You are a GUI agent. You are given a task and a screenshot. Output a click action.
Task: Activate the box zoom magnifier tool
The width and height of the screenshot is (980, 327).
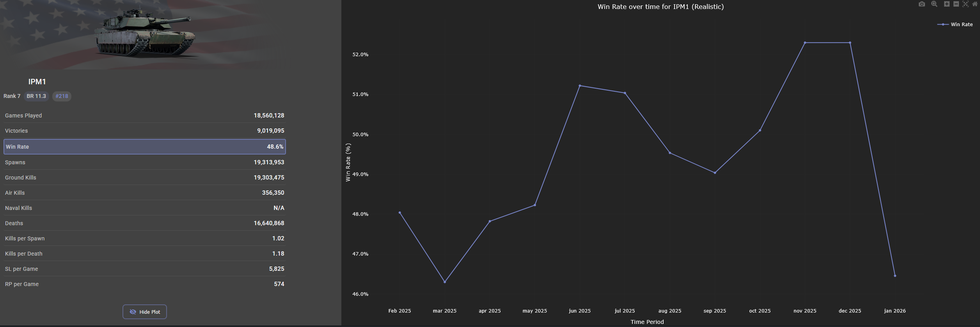click(x=934, y=4)
